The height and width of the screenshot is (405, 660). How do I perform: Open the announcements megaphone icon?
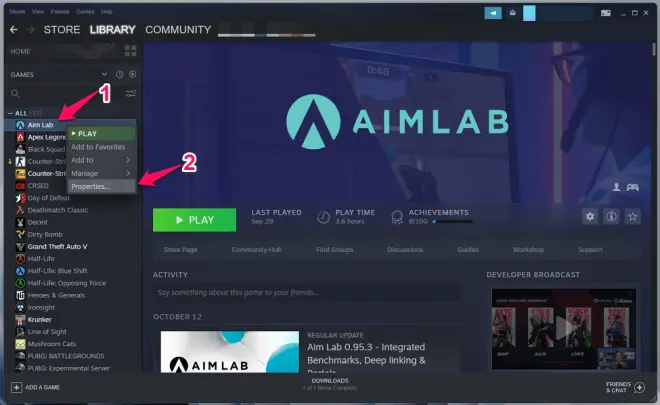493,13
